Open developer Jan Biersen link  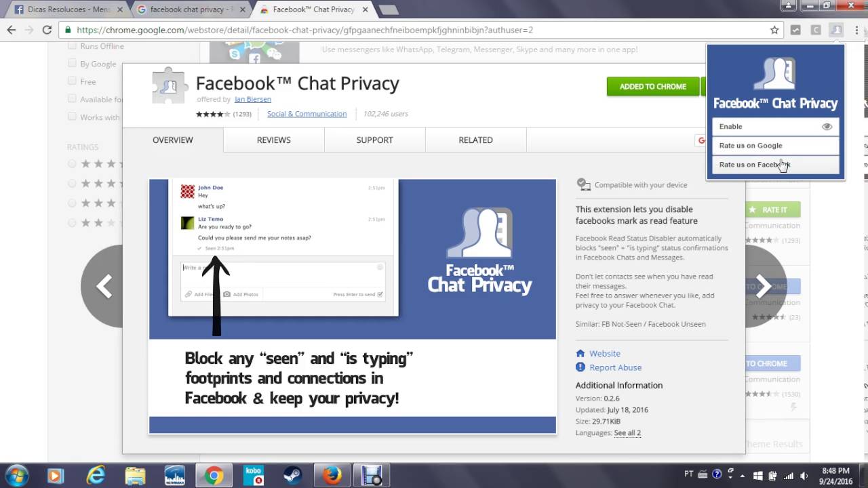253,99
